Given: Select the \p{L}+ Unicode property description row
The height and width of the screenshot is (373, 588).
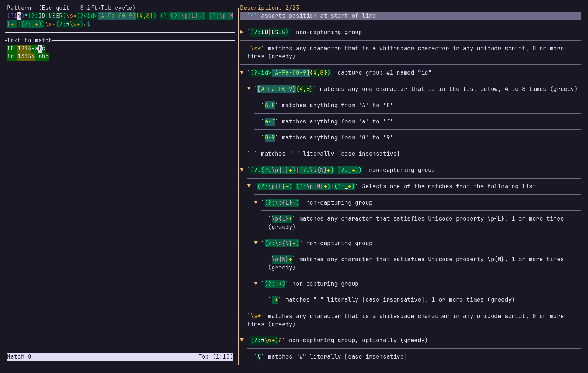Looking at the screenshot, I should pos(421,223).
